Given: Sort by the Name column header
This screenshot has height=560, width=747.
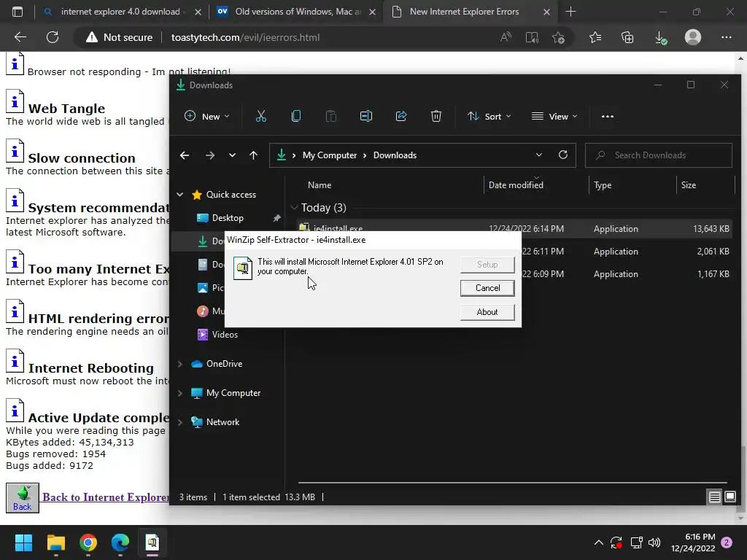Looking at the screenshot, I should (x=320, y=185).
